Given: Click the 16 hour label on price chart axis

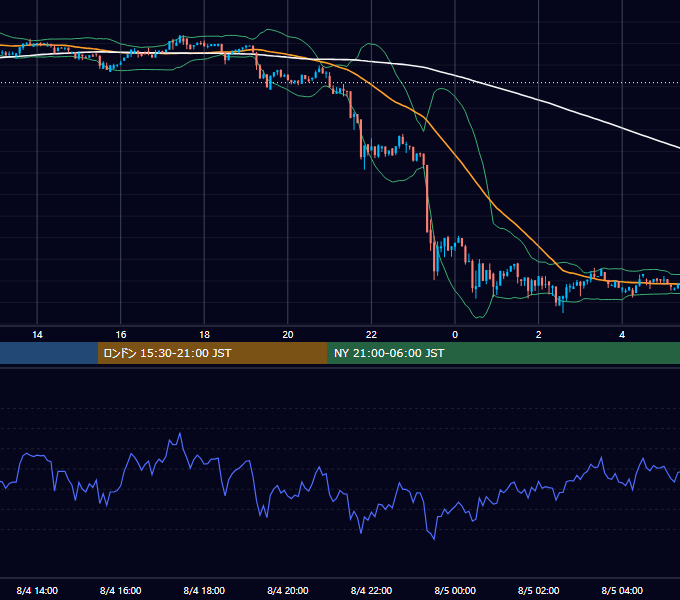Looking at the screenshot, I should [x=121, y=335].
